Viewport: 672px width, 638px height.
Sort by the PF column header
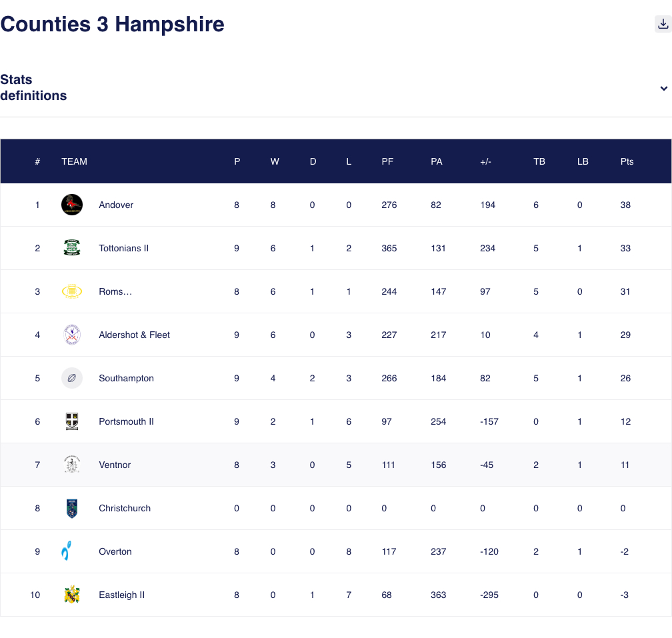(387, 161)
